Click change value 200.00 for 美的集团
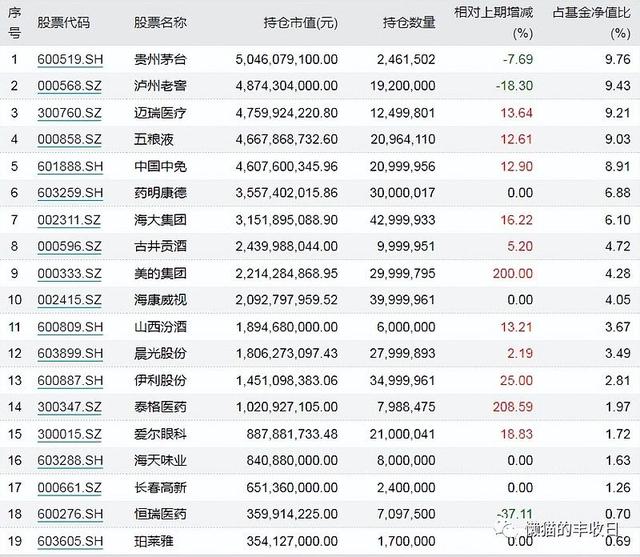The width and height of the screenshot is (640, 557). (x=513, y=274)
